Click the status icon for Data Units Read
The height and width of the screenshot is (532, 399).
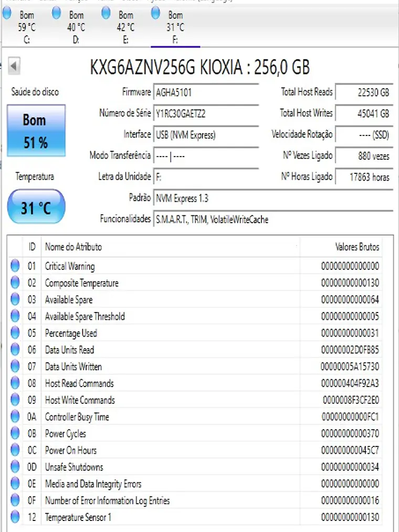pyautogui.click(x=15, y=349)
